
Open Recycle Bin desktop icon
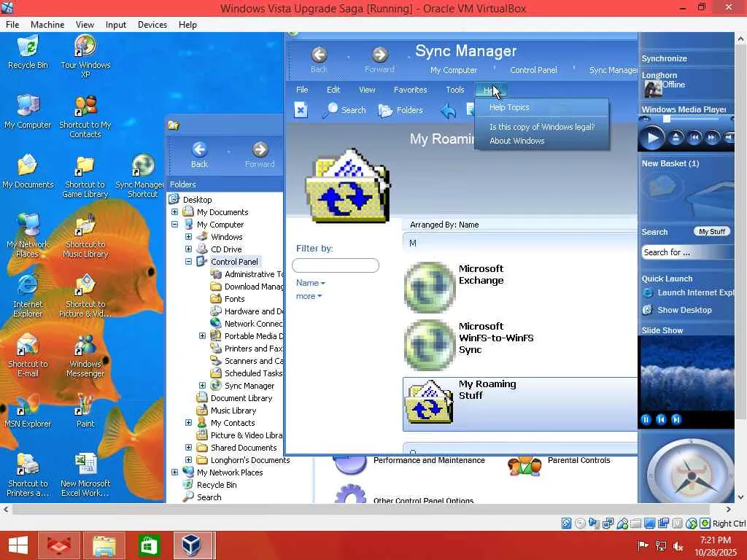[x=28, y=52]
